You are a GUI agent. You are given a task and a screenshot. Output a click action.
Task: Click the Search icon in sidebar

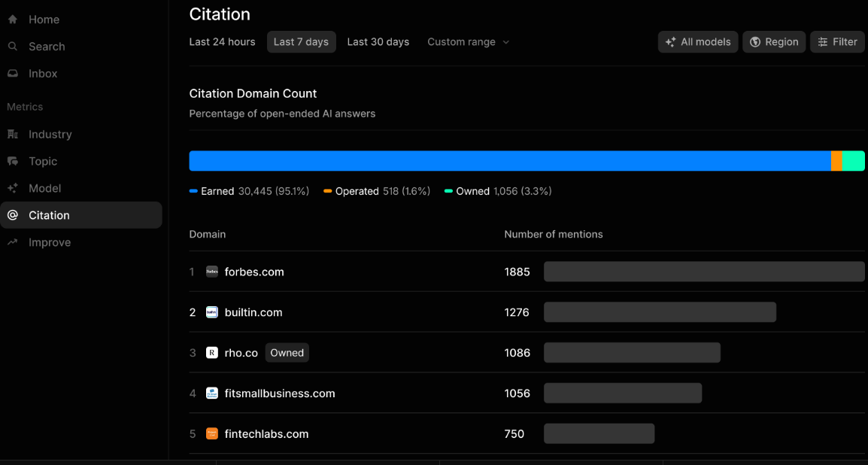click(x=12, y=46)
